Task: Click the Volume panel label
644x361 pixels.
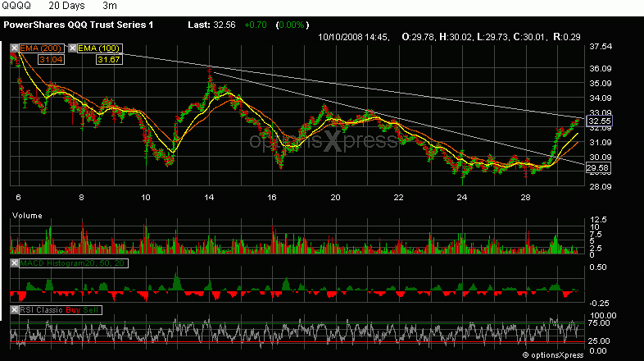Action: [x=27, y=216]
